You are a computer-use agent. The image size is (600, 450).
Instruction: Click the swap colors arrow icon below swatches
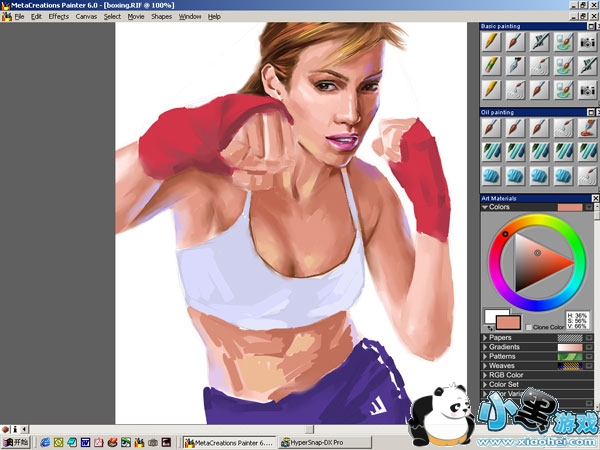coord(489,327)
